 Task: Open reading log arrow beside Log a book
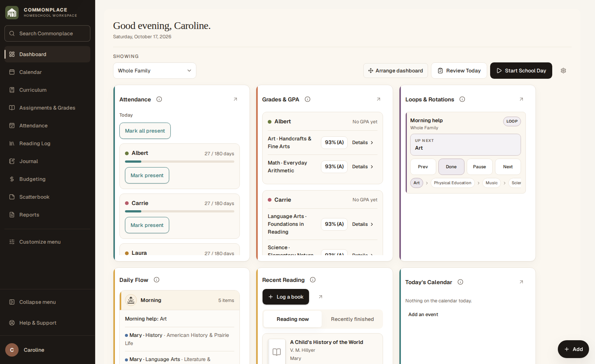321,297
